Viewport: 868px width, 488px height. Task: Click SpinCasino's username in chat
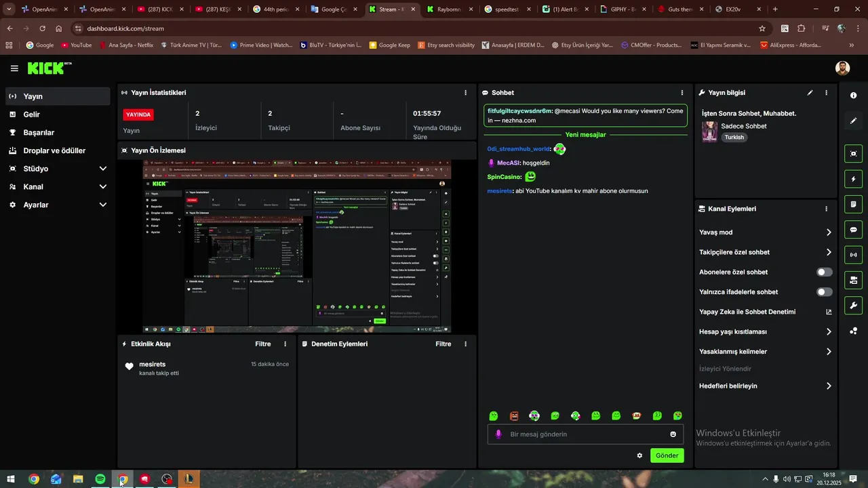(504, 177)
